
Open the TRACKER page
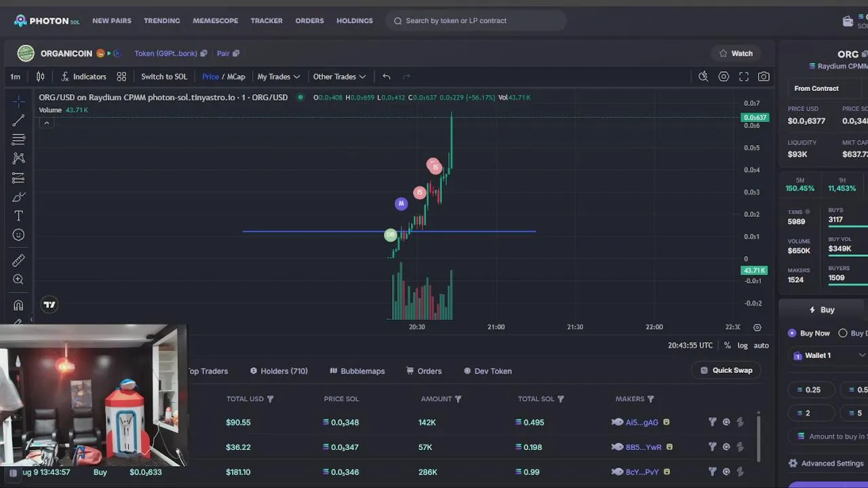pyautogui.click(x=267, y=21)
